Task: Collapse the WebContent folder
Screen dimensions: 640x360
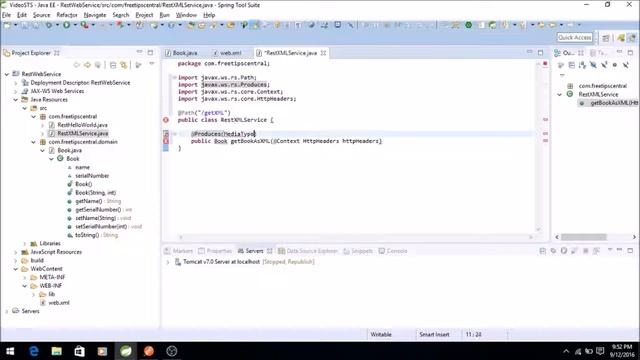Action: pos(16,269)
